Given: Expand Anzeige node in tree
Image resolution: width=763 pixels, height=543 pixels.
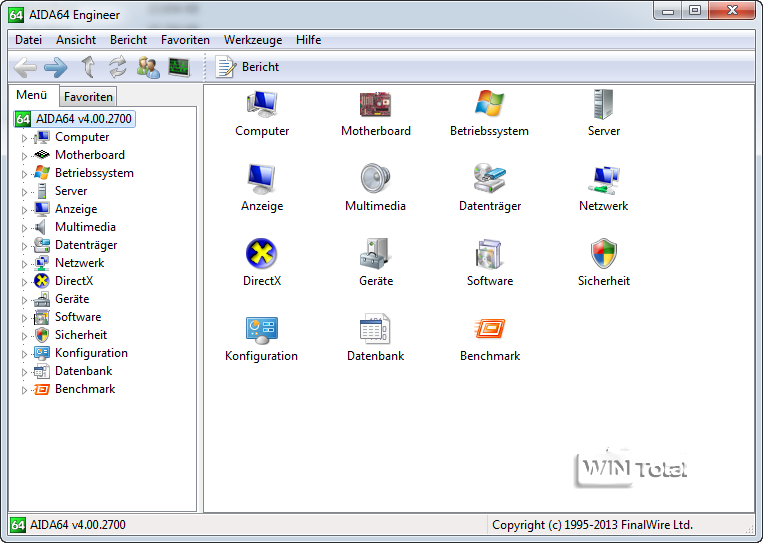Looking at the screenshot, I should (24, 210).
